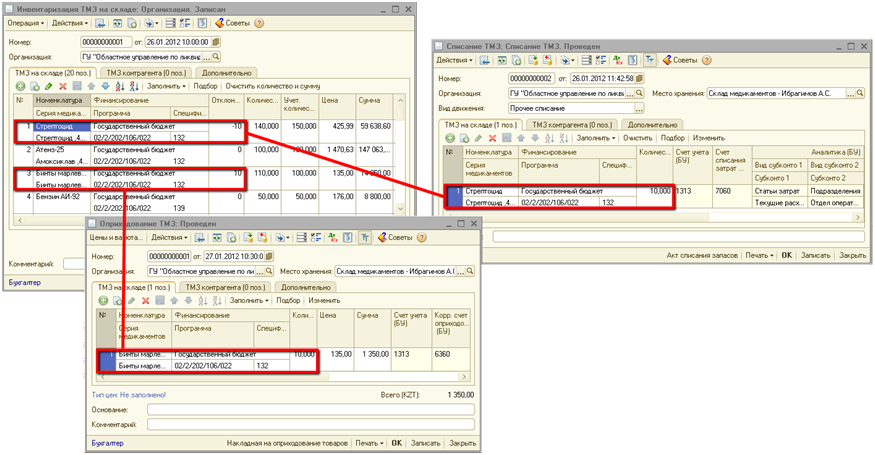Click calendar icon beside Списание date field
The height and width of the screenshot is (455, 875).
[x=639, y=77]
